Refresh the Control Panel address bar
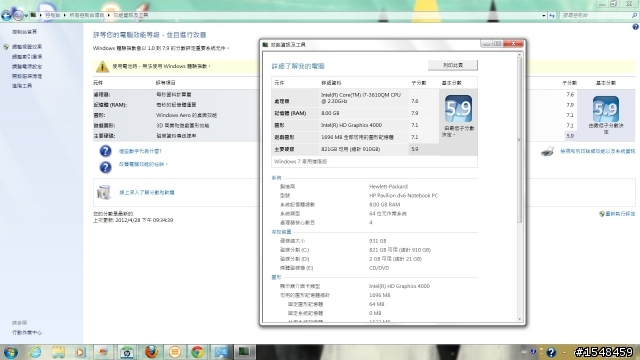Screen dimensions: 640x360 click(552, 16)
